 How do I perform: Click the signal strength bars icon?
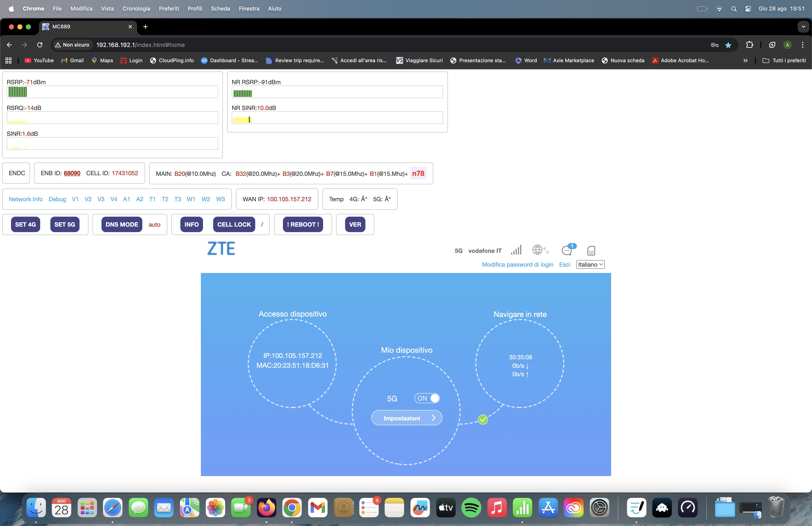pyautogui.click(x=516, y=250)
